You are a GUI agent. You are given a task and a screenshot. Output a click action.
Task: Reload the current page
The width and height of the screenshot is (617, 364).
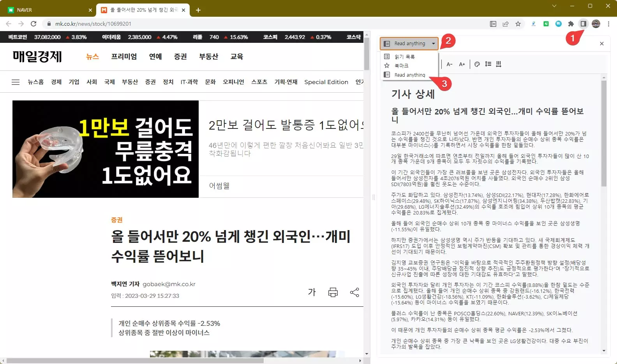pyautogui.click(x=33, y=24)
